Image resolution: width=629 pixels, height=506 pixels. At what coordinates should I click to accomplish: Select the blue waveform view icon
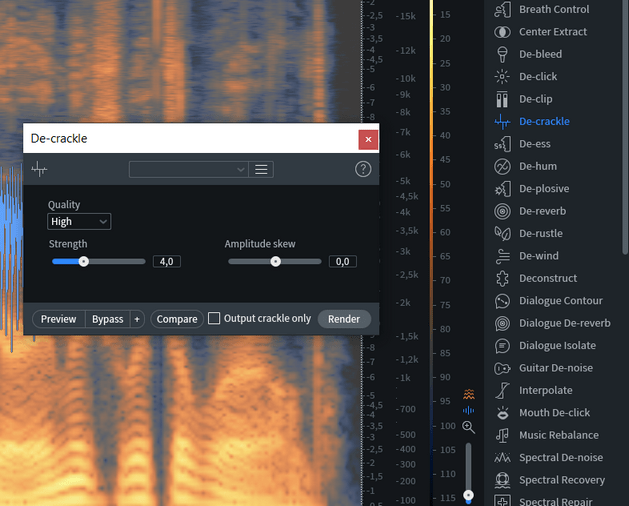point(469,410)
